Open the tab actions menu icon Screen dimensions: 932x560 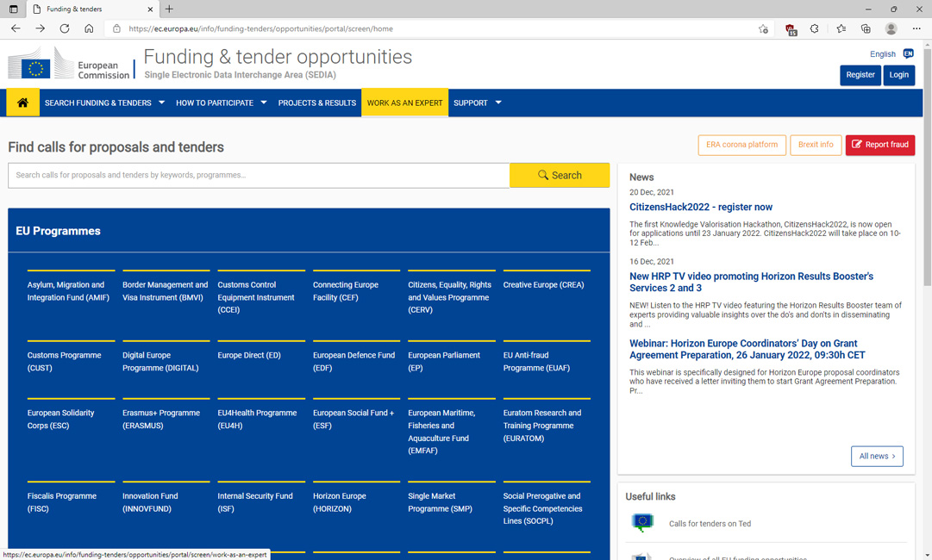tap(13, 9)
